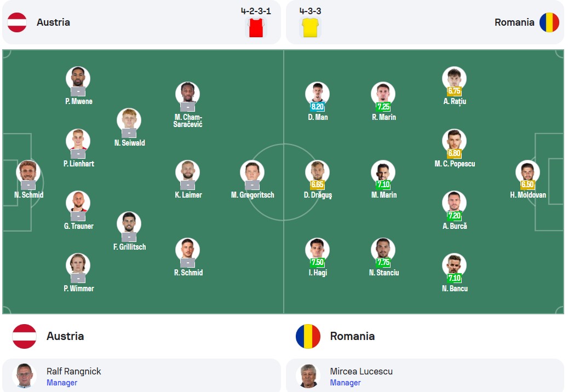Viewport: 568px width, 392px height.
Task: Open H. Moldovan goalkeeper avatar
Action: pos(527,171)
